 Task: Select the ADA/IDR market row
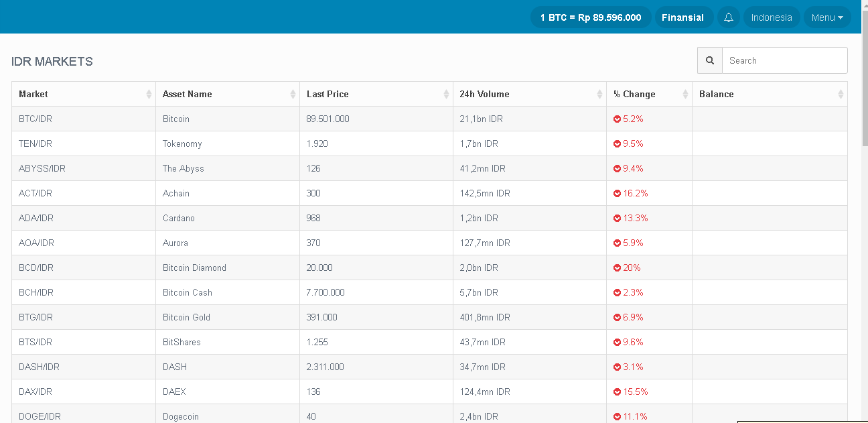tap(429, 218)
